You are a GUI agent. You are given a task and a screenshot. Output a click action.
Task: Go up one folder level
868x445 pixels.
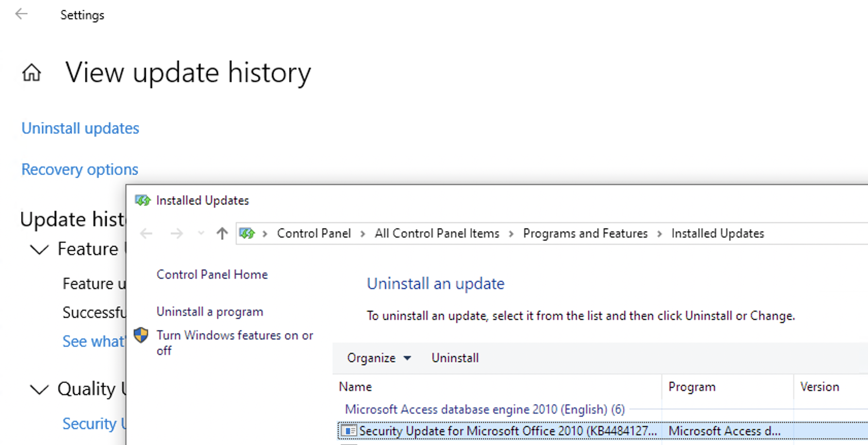222,234
